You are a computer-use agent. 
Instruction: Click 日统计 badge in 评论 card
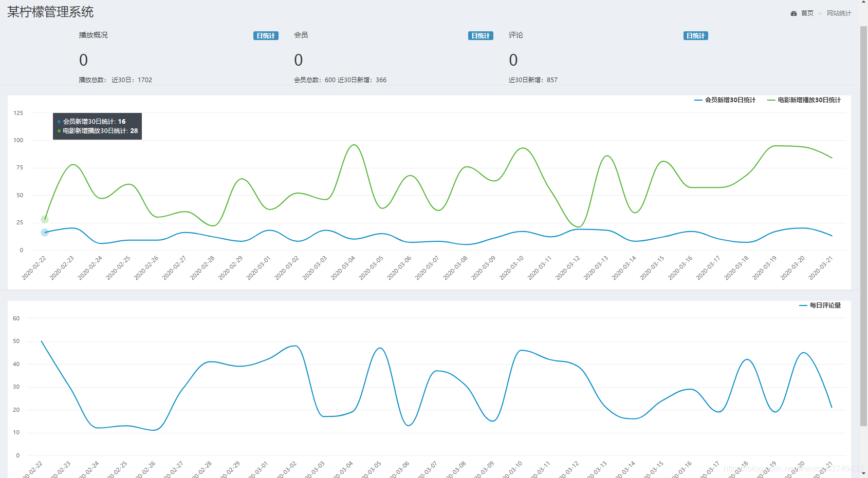click(x=695, y=36)
